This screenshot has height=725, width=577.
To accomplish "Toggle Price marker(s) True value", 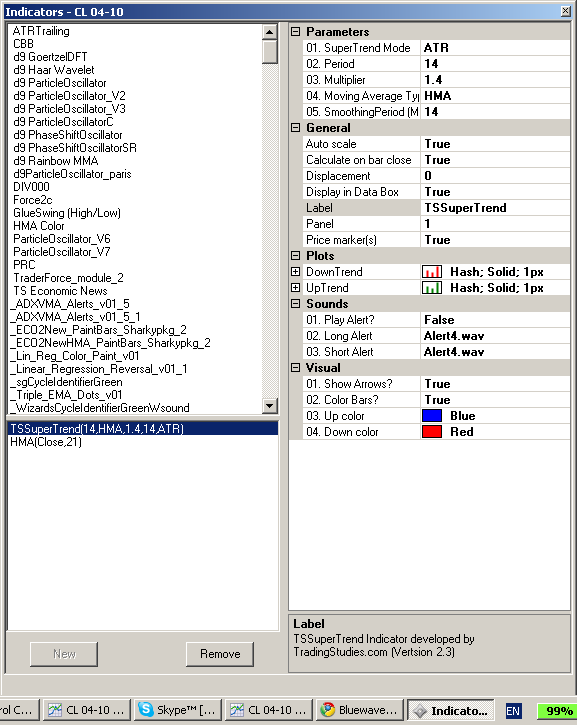I will pyautogui.click(x=495, y=240).
